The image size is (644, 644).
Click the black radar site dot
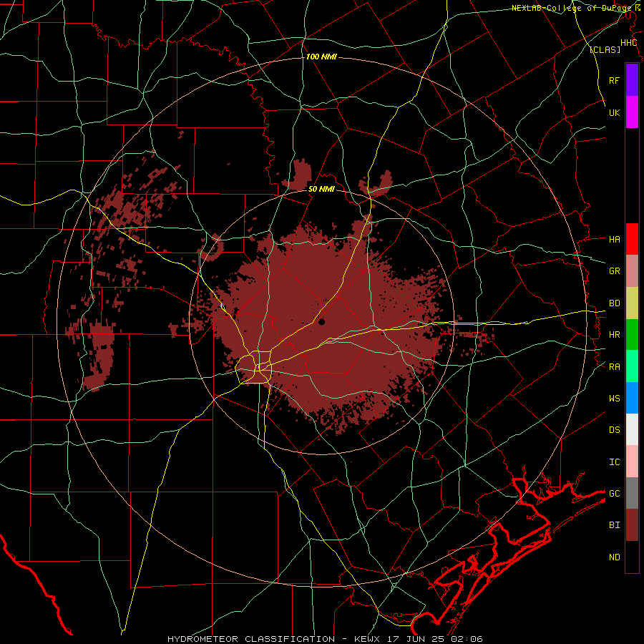[x=321, y=322]
